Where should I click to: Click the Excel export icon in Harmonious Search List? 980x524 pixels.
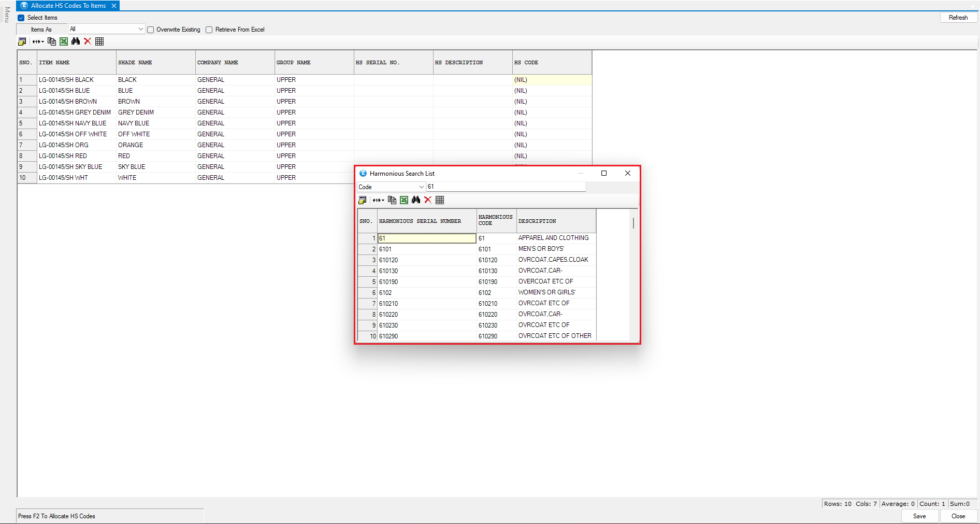click(404, 200)
